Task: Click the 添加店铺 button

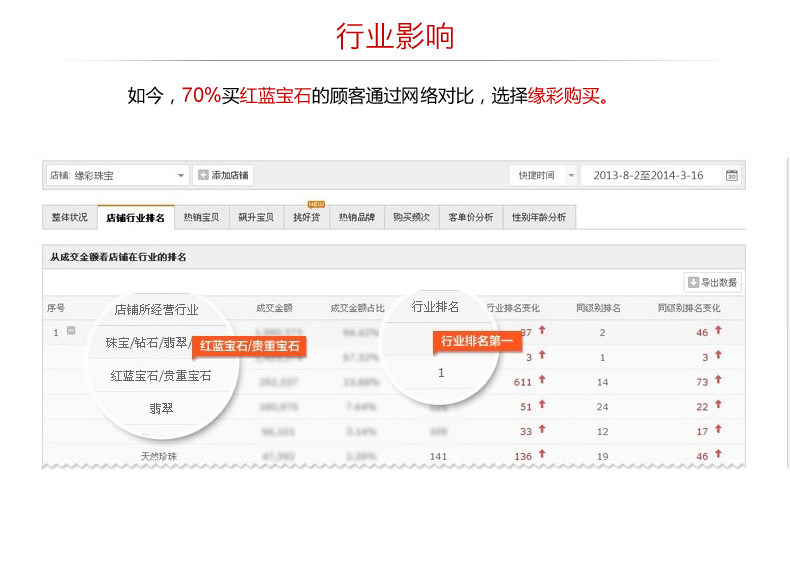Action: [x=223, y=175]
